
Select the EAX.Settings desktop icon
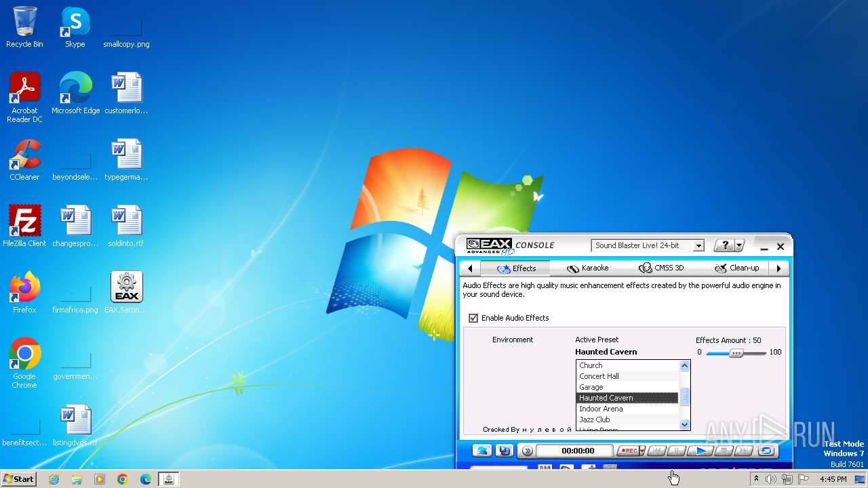[126, 293]
